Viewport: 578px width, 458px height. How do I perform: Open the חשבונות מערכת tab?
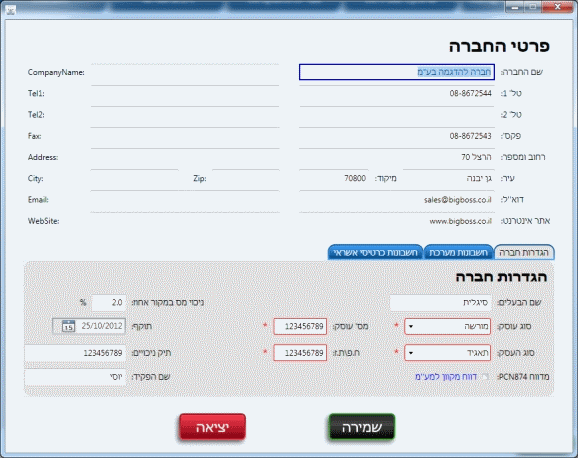(458, 253)
